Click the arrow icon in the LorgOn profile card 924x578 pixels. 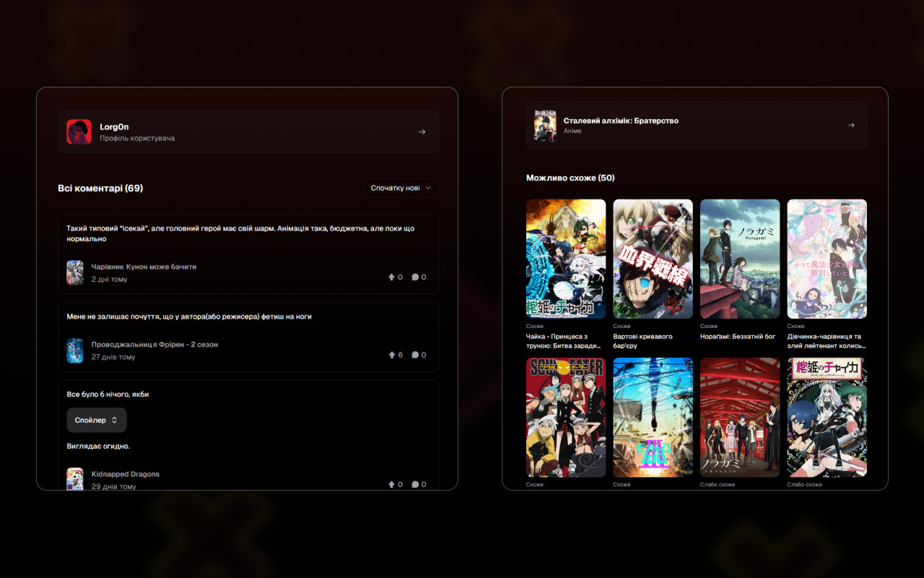point(422,131)
